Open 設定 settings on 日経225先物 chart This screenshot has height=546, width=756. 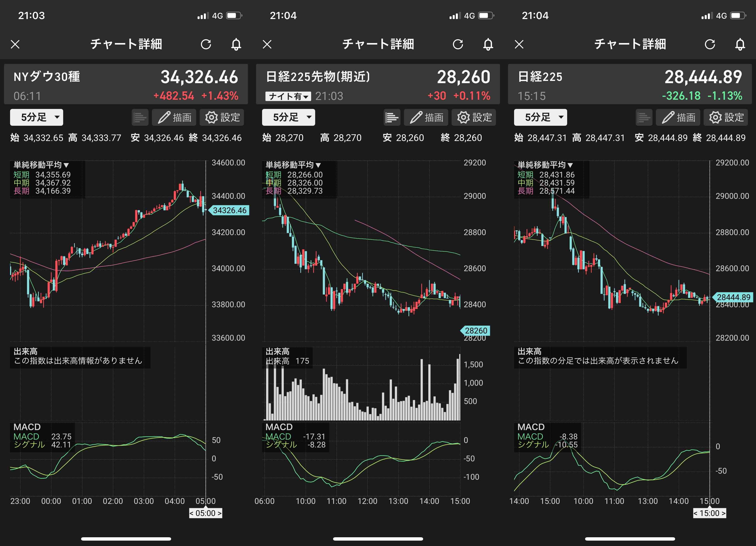coord(474,117)
